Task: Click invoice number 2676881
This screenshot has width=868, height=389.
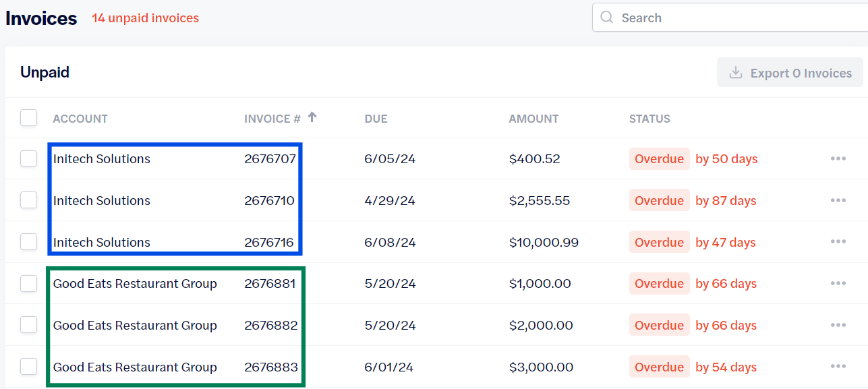Action: tap(270, 284)
